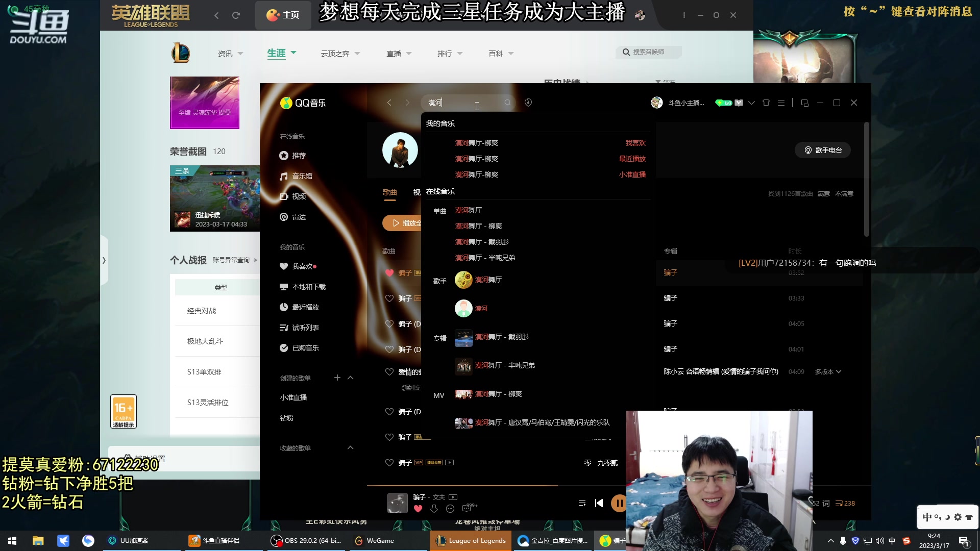Select S13单双排 match type
Image resolution: width=980 pixels, height=551 pixels.
204,372
